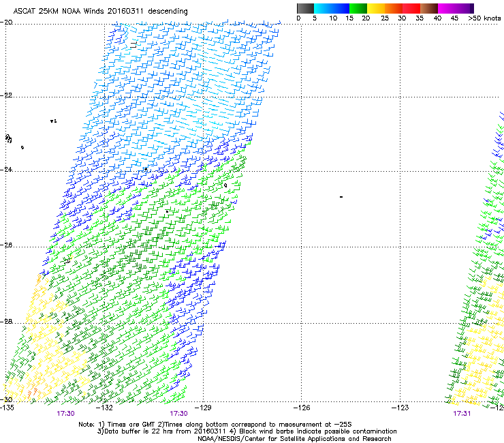Click the '>50 knots' color scale label

coord(484,18)
